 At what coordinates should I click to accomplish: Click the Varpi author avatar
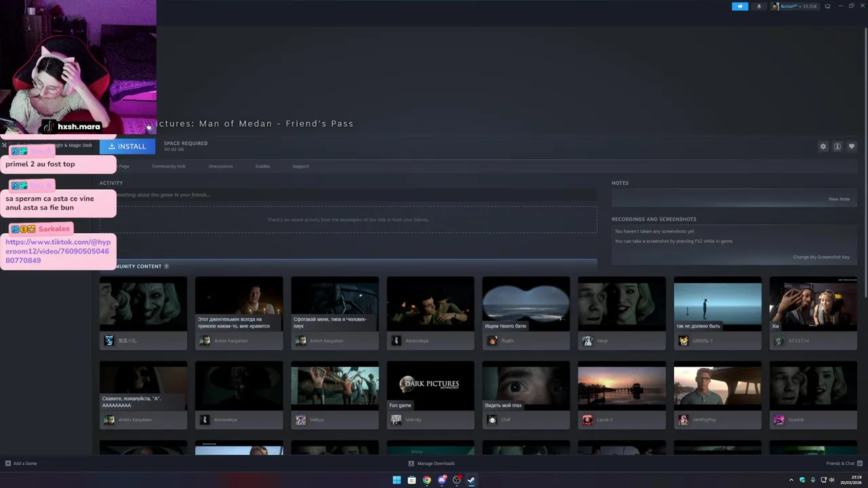587,340
